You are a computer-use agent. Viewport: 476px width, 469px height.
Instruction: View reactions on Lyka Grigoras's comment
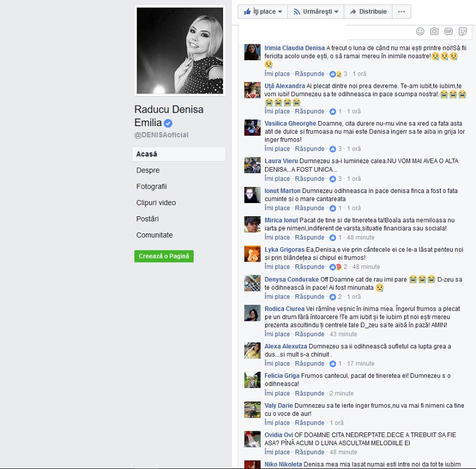click(x=335, y=267)
